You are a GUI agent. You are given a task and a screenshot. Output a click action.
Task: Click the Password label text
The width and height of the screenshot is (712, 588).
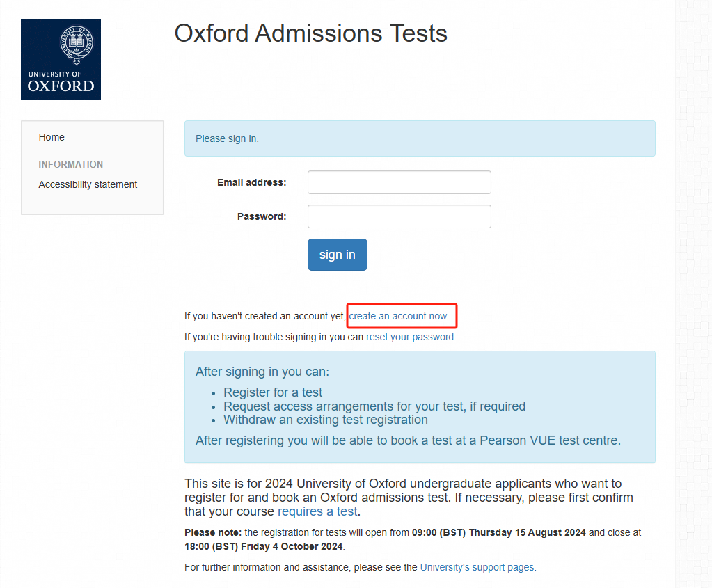click(x=262, y=216)
